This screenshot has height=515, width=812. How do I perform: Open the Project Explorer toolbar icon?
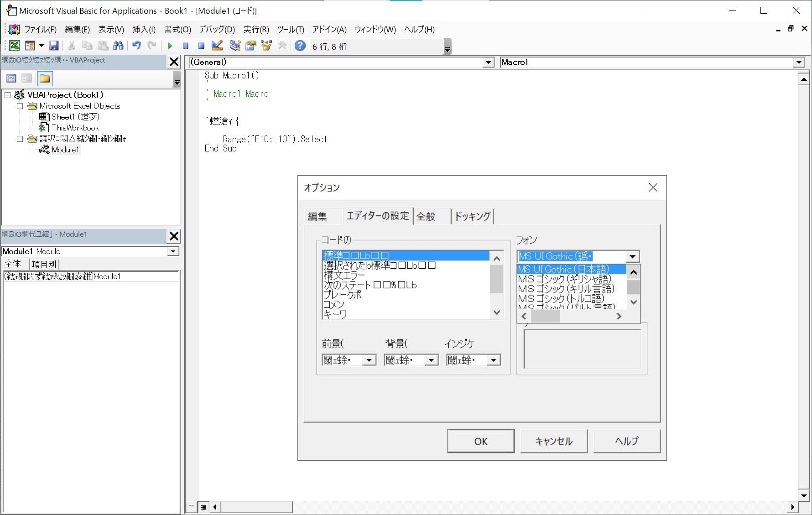(235, 46)
